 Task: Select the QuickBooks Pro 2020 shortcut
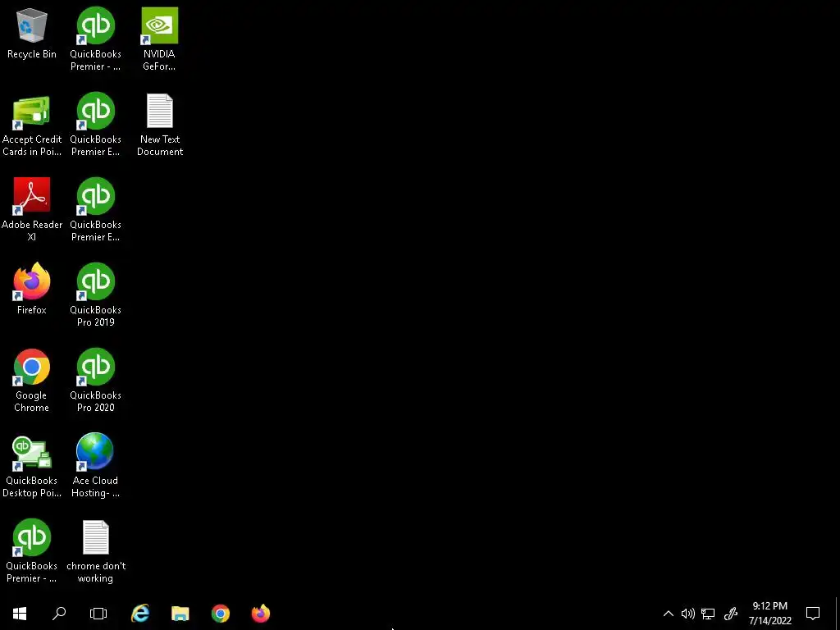pyautogui.click(x=95, y=381)
